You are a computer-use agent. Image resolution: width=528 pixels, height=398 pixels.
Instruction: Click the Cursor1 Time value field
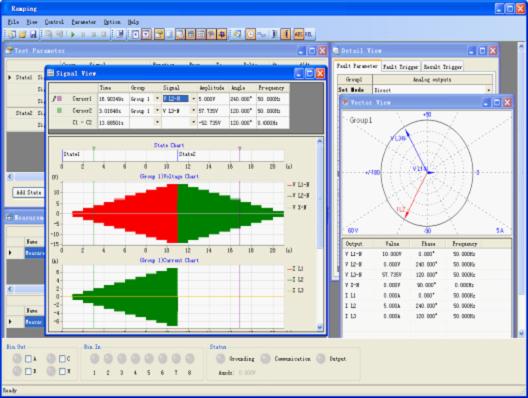pyautogui.click(x=113, y=99)
